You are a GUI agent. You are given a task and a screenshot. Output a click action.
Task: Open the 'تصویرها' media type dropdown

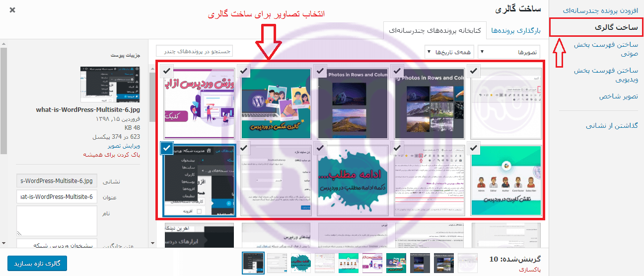tap(508, 52)
